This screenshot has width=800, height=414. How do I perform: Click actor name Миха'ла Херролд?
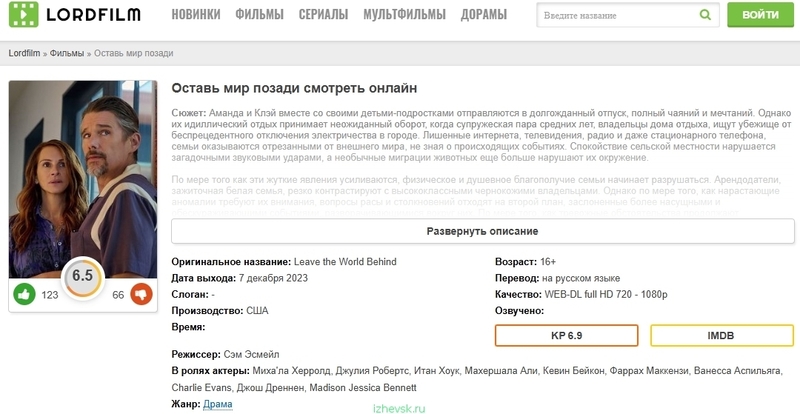[x=292, y=371]
